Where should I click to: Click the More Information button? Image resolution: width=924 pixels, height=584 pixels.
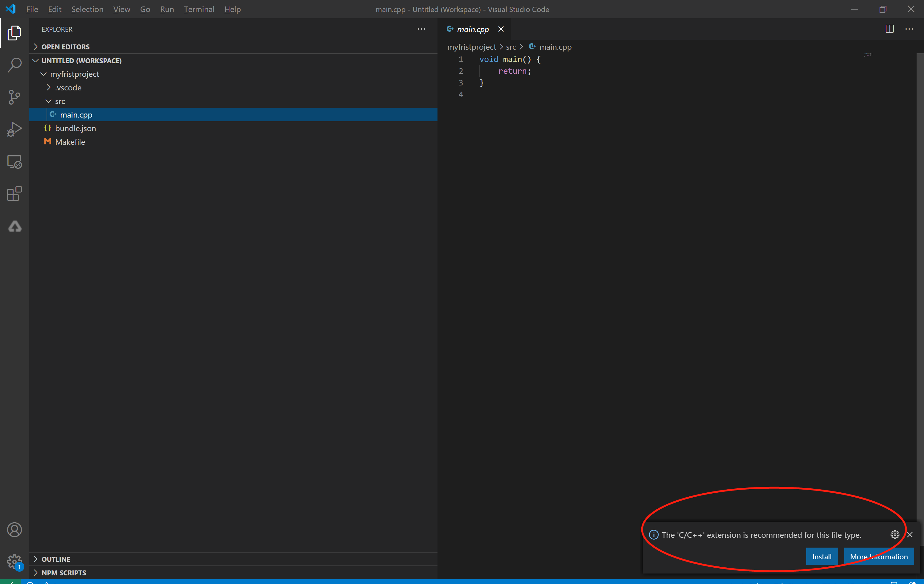[879, 556]
